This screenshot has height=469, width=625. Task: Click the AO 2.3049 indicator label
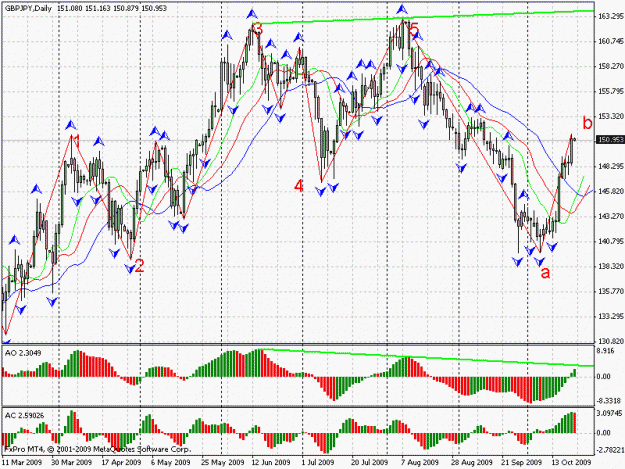click(x=23, y=353)
